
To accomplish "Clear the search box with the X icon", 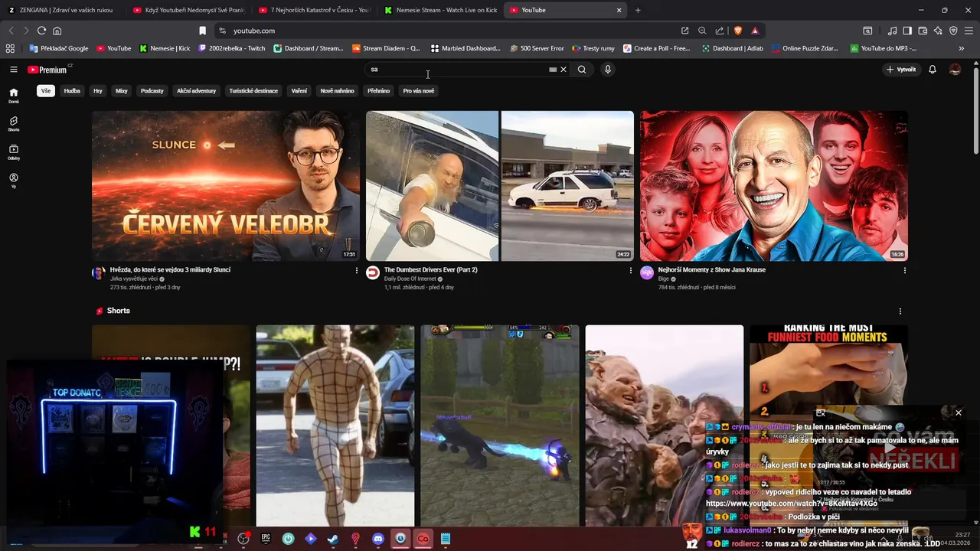I will click(x=563, y=70).
